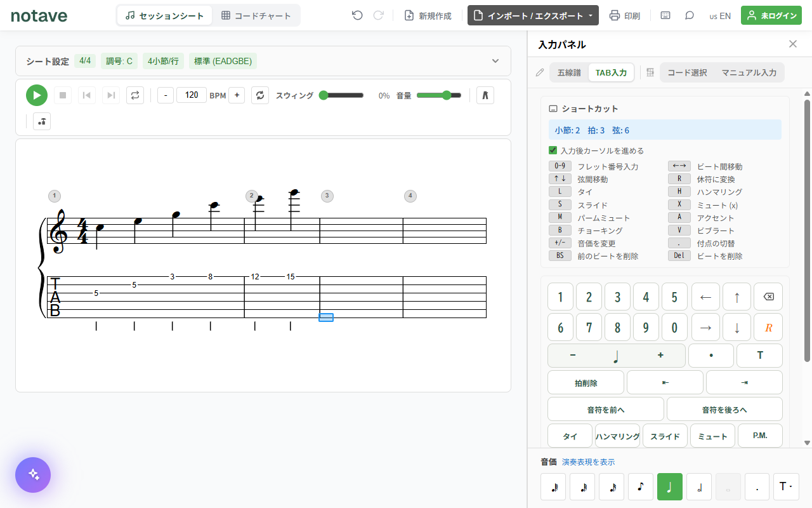Jump to last beat with ⇥ button
The image size is (812, 508).
[744, 383]
